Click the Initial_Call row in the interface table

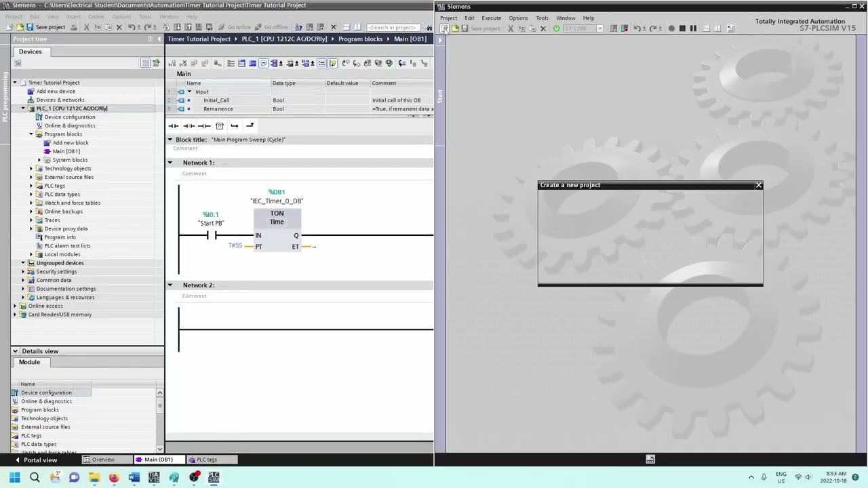coord(300,100)
